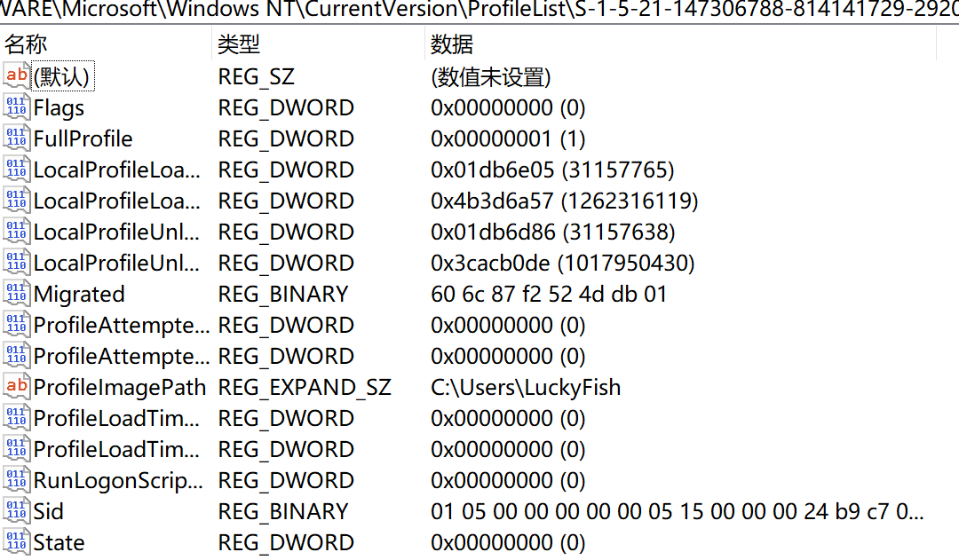Viewport: 959px width, 560px height.
Task: Sort values by the 名称 column header
Action: [x=27, y=44]
